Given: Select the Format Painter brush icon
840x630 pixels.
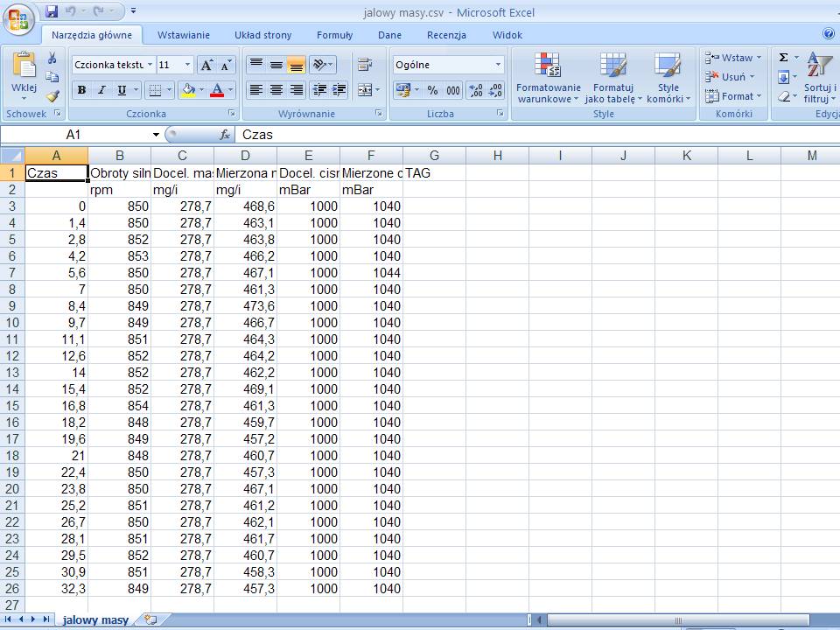Looking at the screenshot, I should [52, 95].
